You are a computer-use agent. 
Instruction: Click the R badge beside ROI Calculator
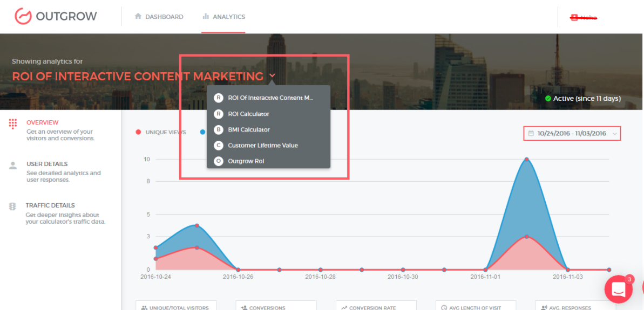point(219,114)
